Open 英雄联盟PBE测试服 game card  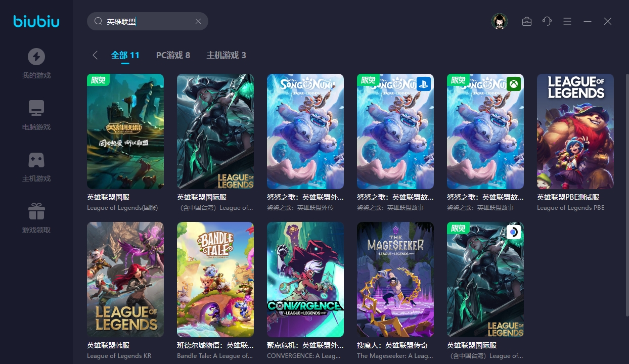(575, 131)
